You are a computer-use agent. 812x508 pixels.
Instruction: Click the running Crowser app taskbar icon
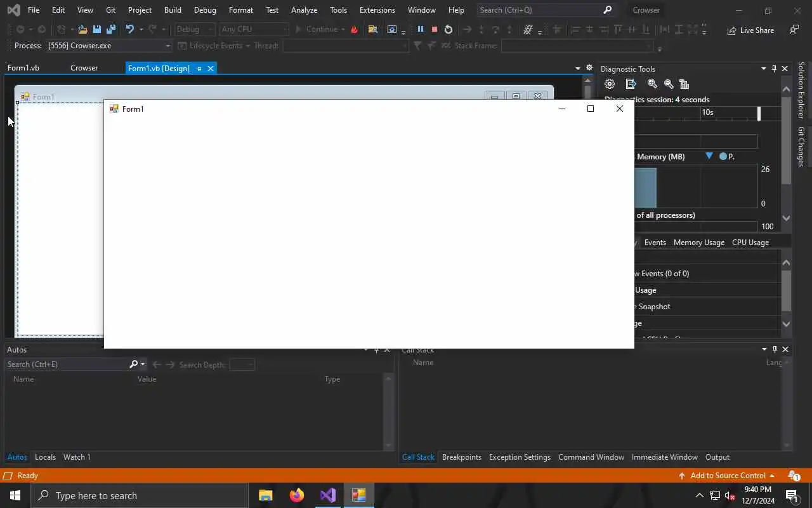click(358, 495)
